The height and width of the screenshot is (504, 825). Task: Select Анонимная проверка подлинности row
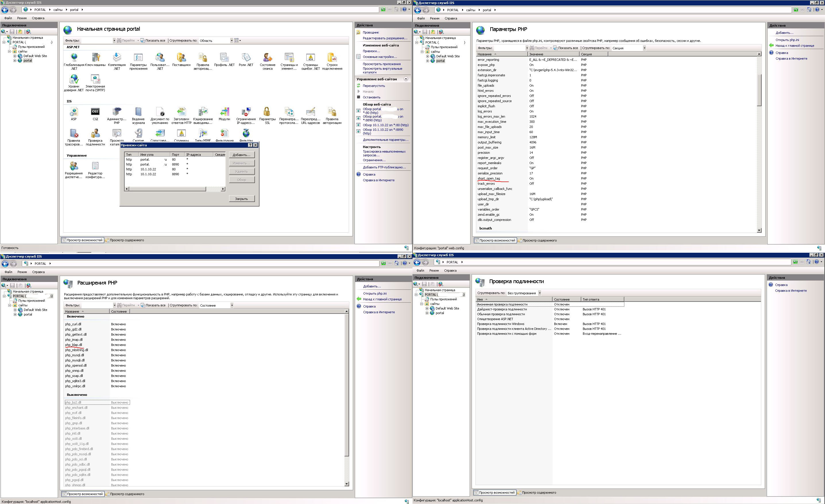pos(550,304)
